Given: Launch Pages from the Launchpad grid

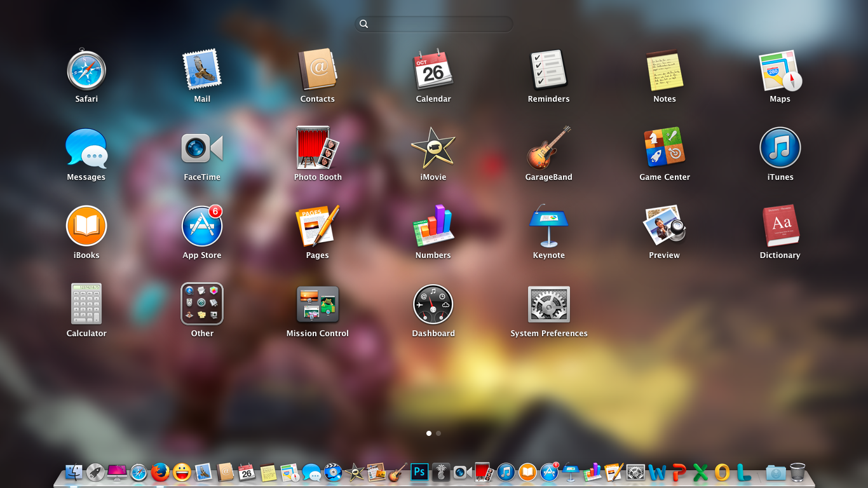Looking at the screenshot, I should point(317,226).
